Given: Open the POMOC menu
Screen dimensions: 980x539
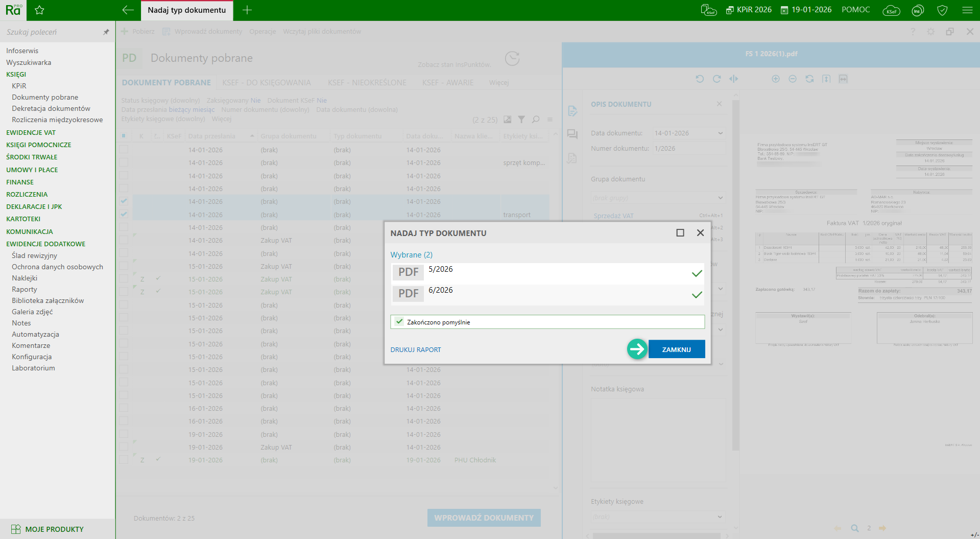Looking at the screenshot, I should coord(855,10).
